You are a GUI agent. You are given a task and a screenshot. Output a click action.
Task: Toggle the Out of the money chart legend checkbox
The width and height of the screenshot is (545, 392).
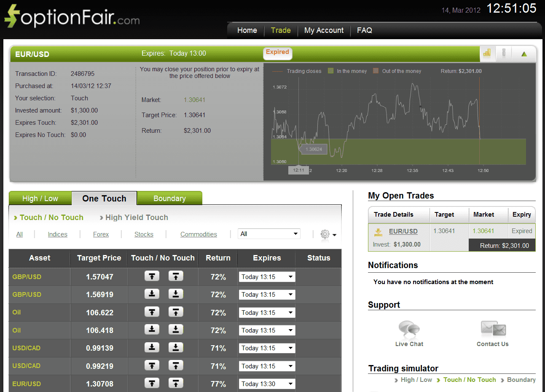click(375, 71)
